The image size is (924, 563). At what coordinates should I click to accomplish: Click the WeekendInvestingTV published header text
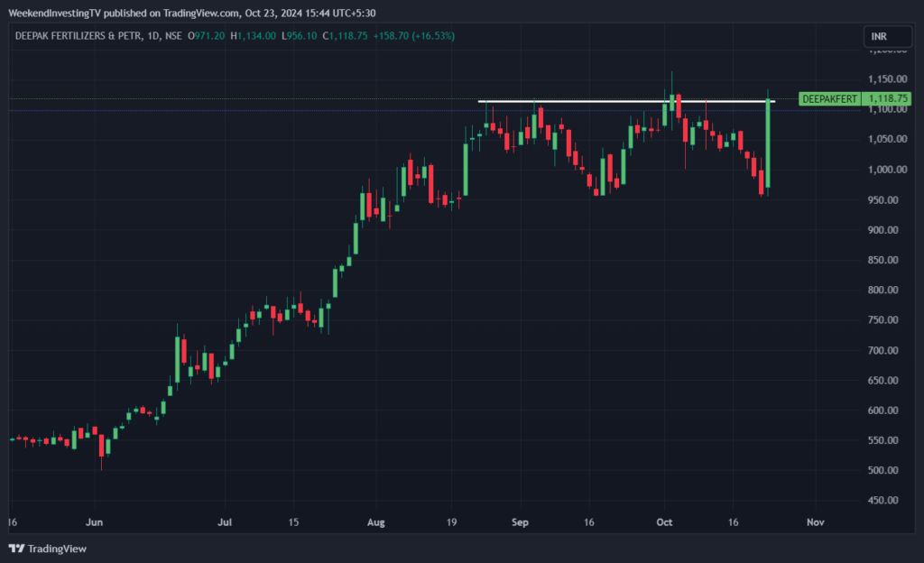click(x=192, y=13)
